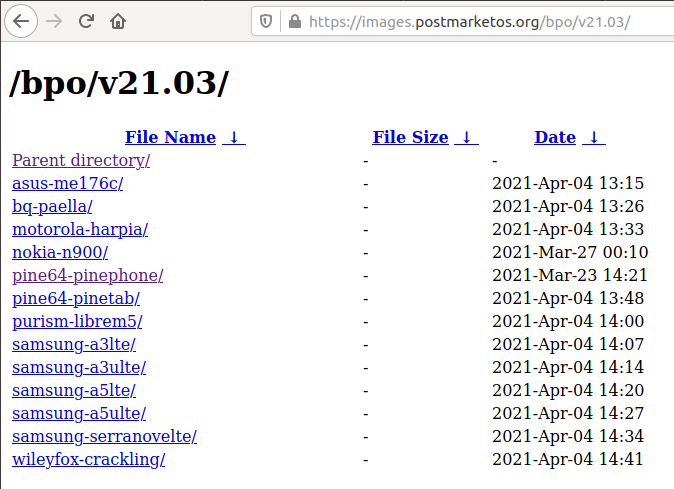Click the browser Back arrow button
The image size is (674, 489).
pos(21,21)
